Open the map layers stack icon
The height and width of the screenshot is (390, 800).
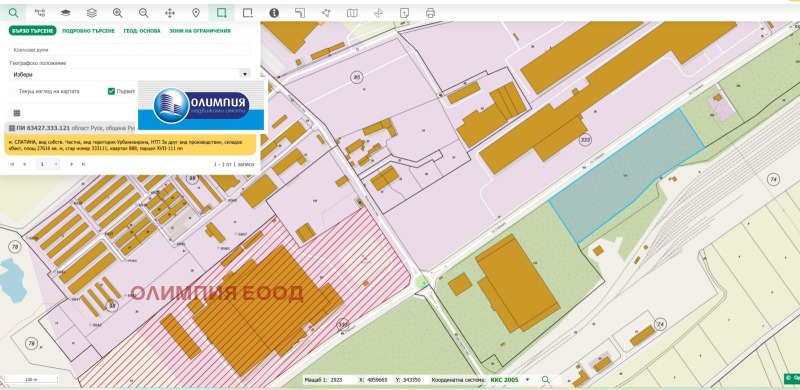pyautogui.click(x=91, y=13)
